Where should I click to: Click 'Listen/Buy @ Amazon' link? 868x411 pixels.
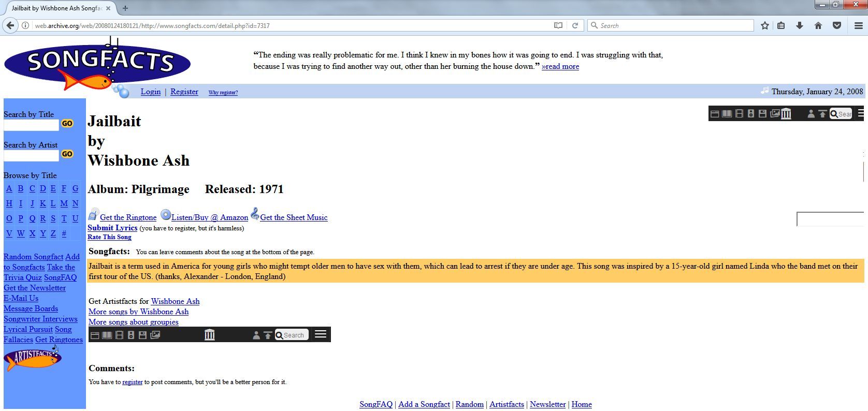pyautogui.click(x=210, y=217)
